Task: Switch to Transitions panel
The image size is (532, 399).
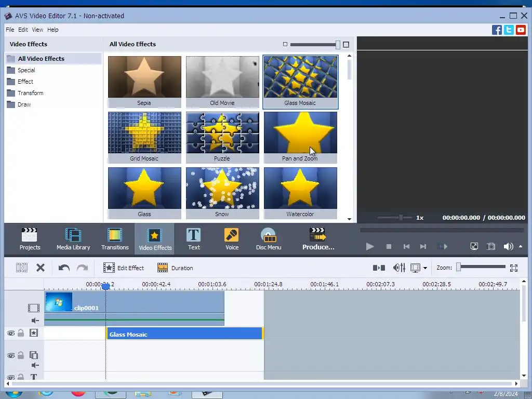Action: coord(115,239)
